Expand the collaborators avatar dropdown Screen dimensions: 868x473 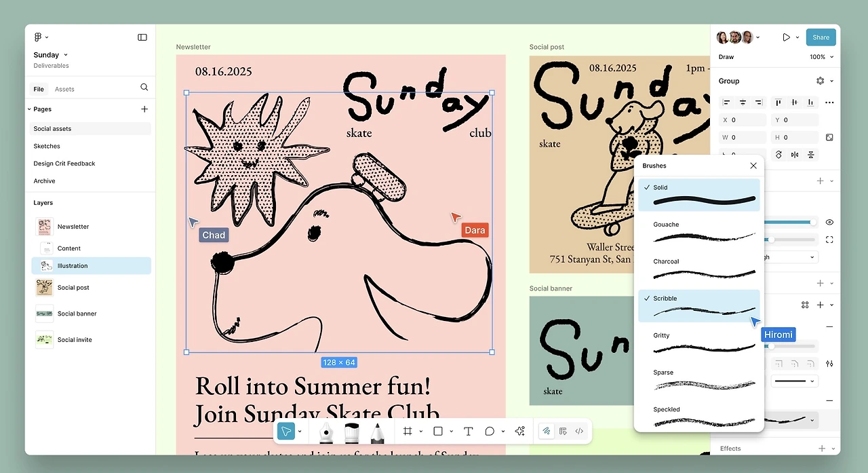pos(757,37)
